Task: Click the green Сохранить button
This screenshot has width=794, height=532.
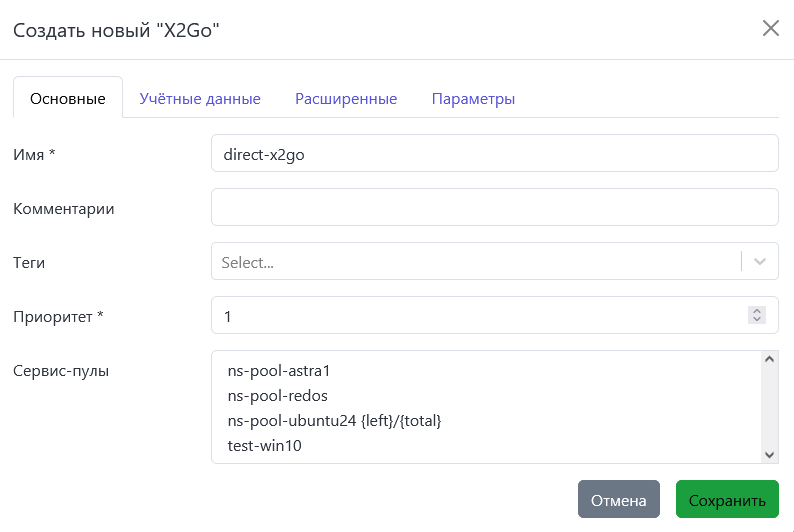Action: pos(727,500)
